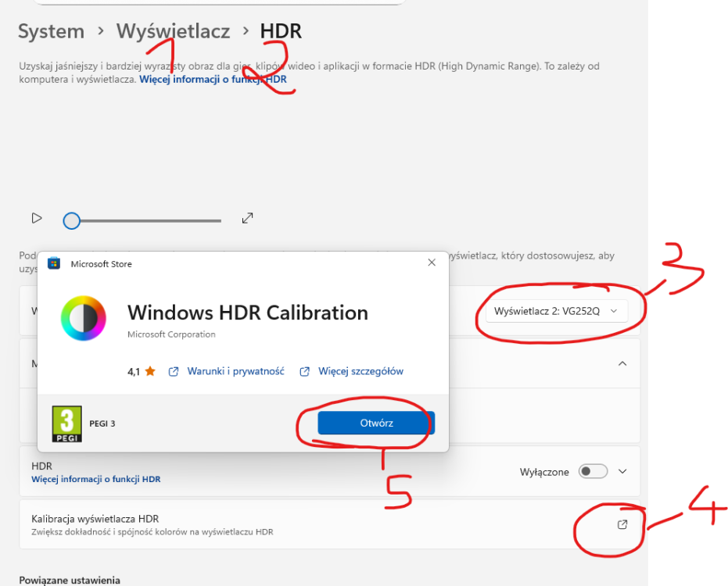The width and height of the screenshot is (728, 586).
Task: Click Powiązane ustawienia heading
Action: click(x=70, y=580)
